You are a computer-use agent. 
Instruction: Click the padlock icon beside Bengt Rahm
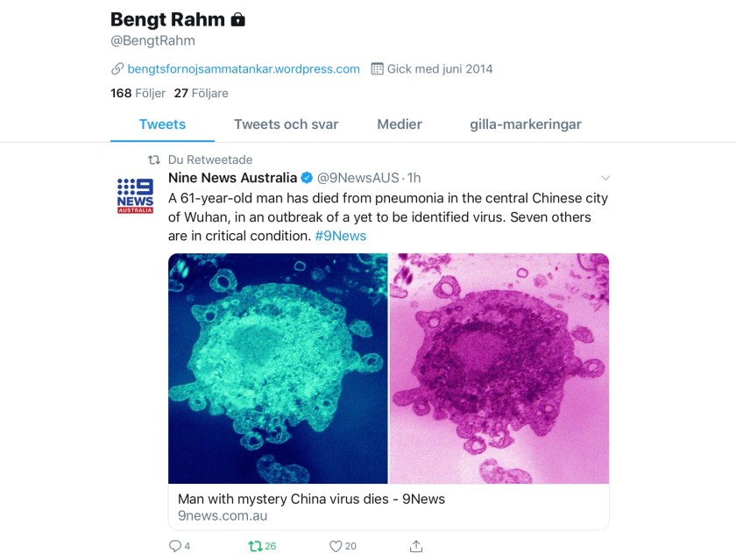(x=237, y=19)
